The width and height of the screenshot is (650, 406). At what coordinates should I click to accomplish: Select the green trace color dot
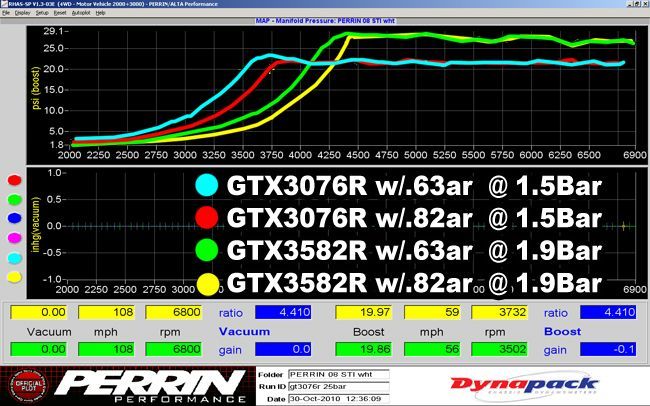coord(14,199)
